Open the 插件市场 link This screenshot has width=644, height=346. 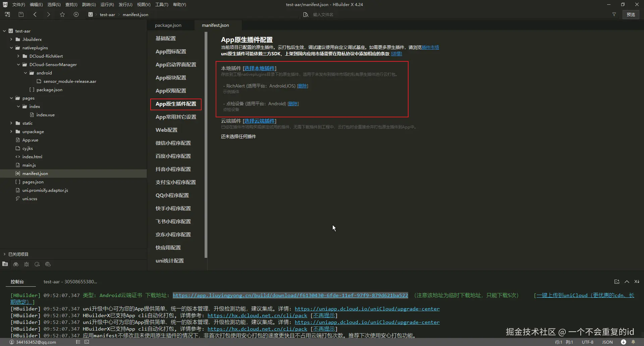point(430,47)
